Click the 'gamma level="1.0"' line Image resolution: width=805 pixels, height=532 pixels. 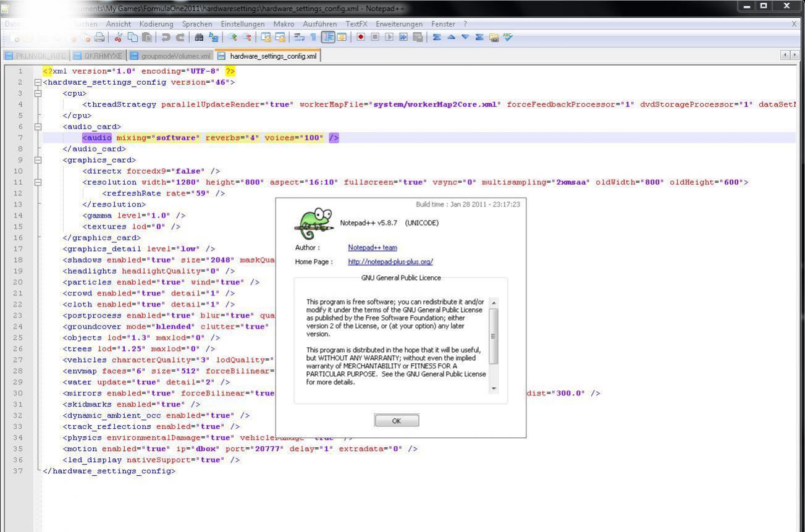[133, 216]
